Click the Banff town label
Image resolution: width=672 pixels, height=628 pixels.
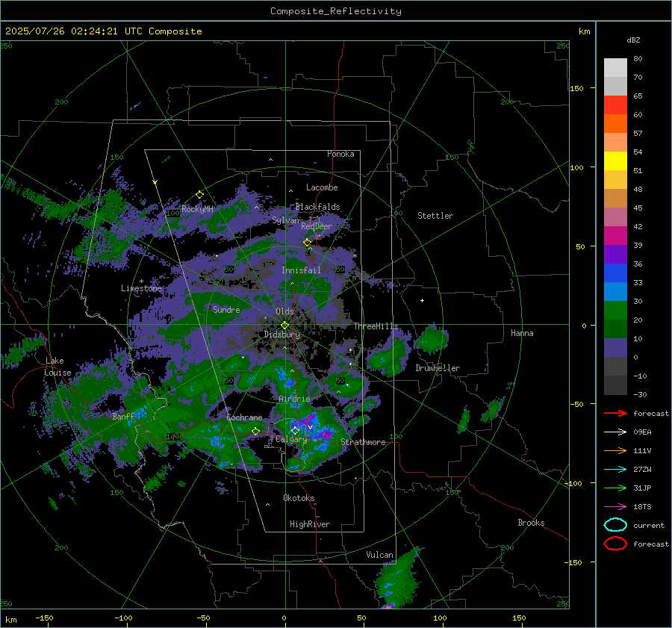123,416
